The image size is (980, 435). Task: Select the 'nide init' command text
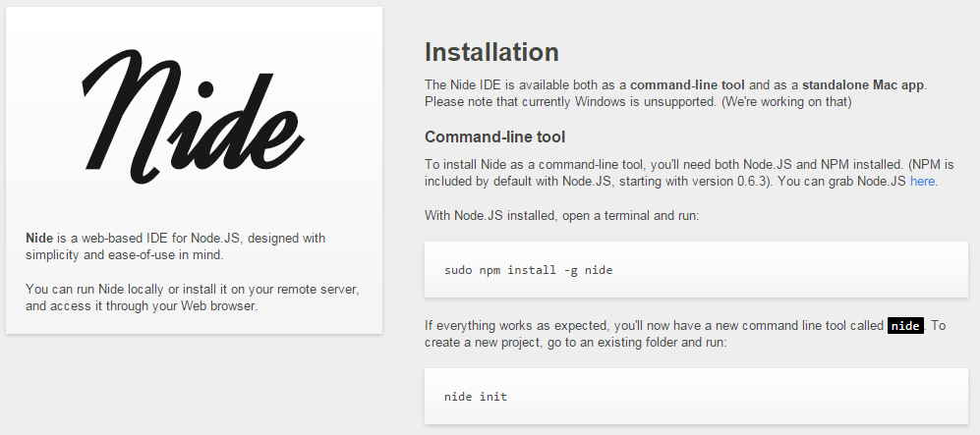tap(476, 397)
